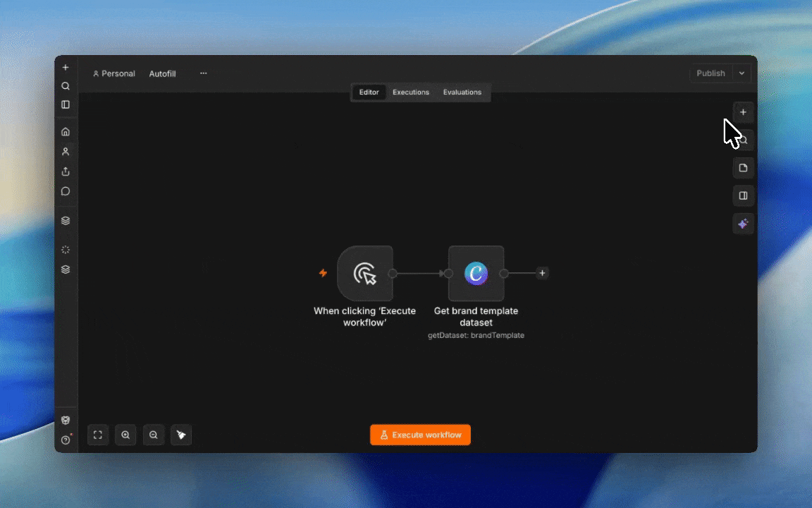The image size is (812, 508).
Task: Click the Canva node's output handle
Action: [504, 273]
